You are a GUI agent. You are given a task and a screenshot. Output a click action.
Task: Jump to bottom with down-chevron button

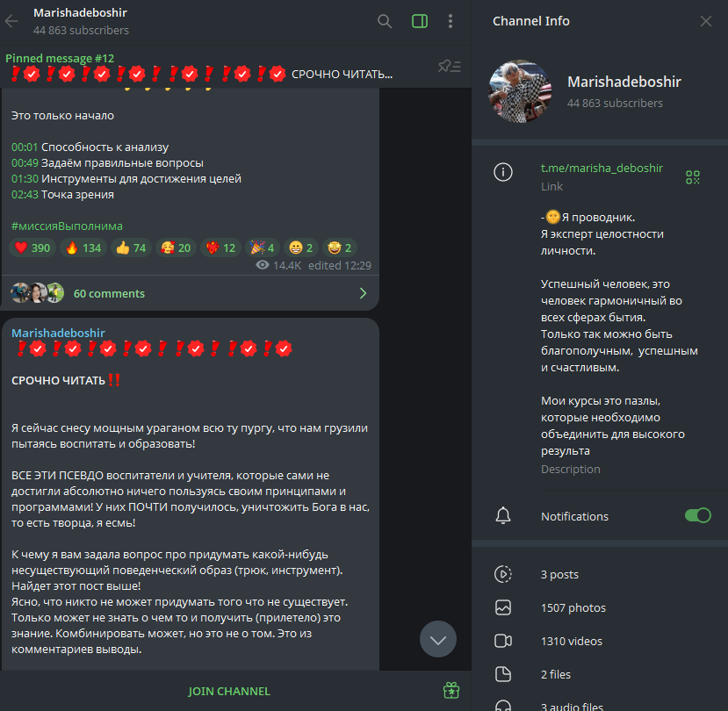pyautogui.click(x=438, y=640)
